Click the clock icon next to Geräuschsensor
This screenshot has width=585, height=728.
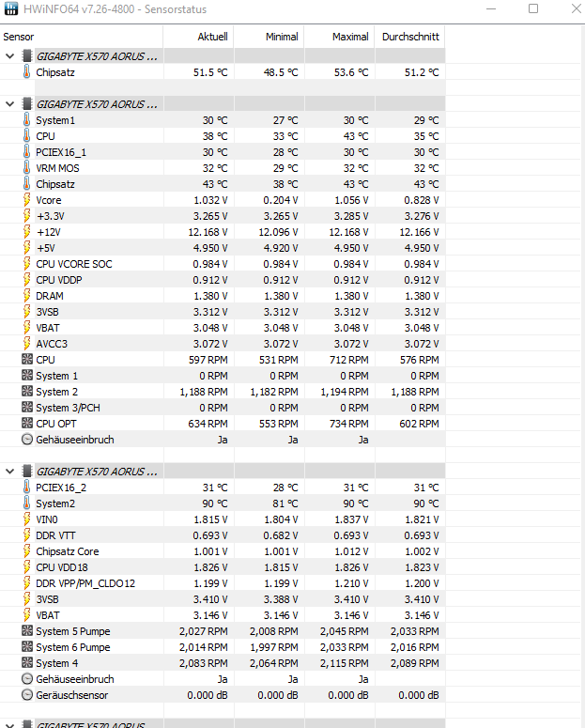(x=27, y=694)
